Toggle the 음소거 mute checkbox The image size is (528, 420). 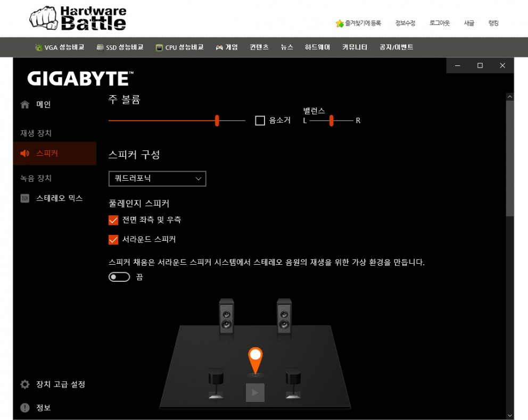tap(260, 120)
